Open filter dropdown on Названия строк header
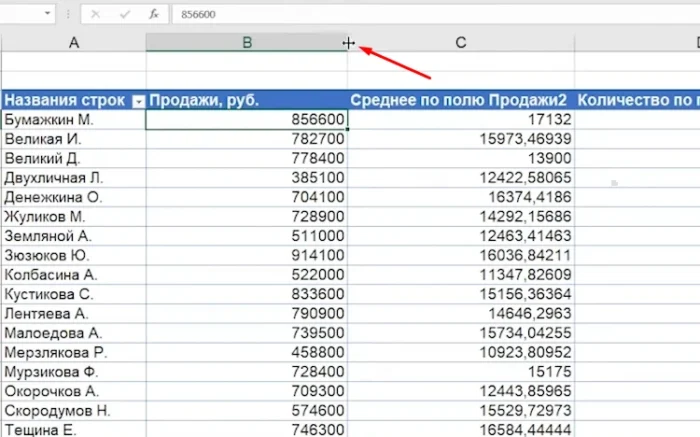Image resolution: width=700 pixels, height=437 pixels. 138,100
